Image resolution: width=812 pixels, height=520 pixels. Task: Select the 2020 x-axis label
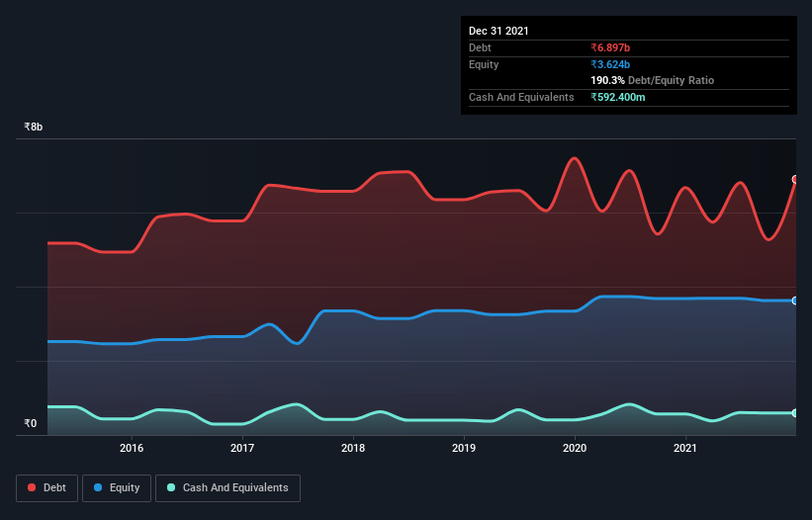click(575, 448)
